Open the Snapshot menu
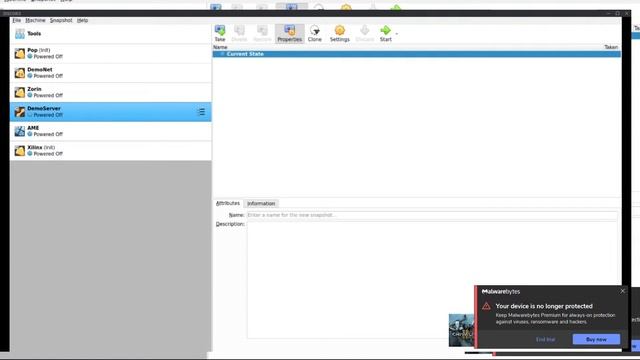This screenshot has width=640, height=360. (61, 20)
